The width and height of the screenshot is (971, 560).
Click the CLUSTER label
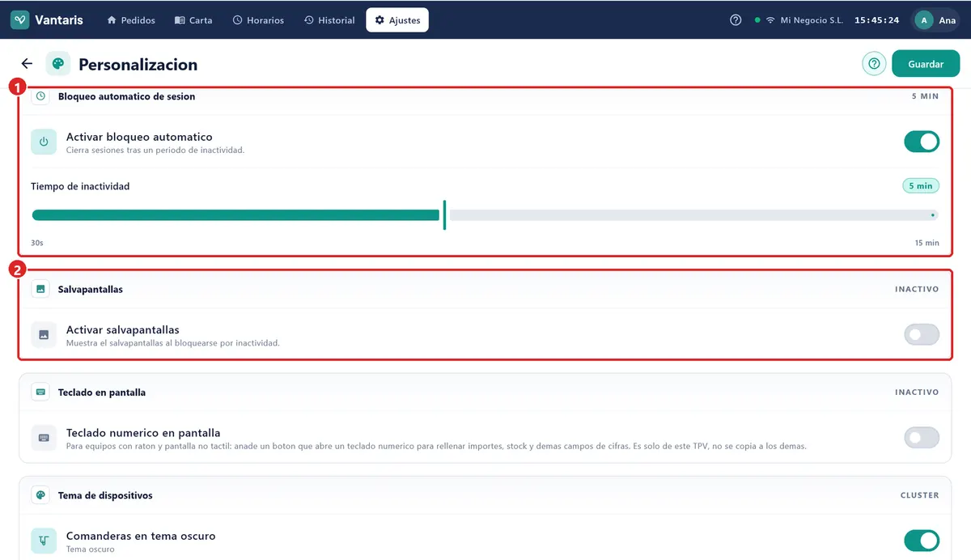920,495
